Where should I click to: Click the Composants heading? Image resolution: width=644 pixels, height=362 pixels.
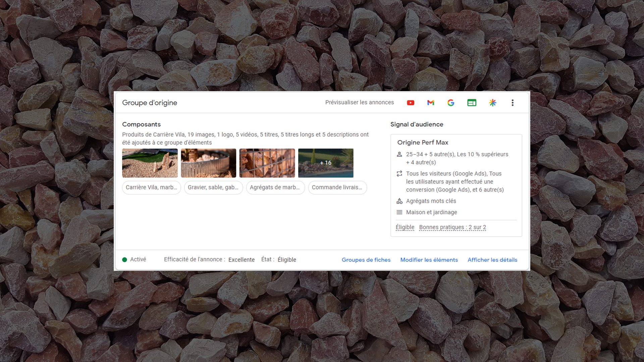coord(141,124)
